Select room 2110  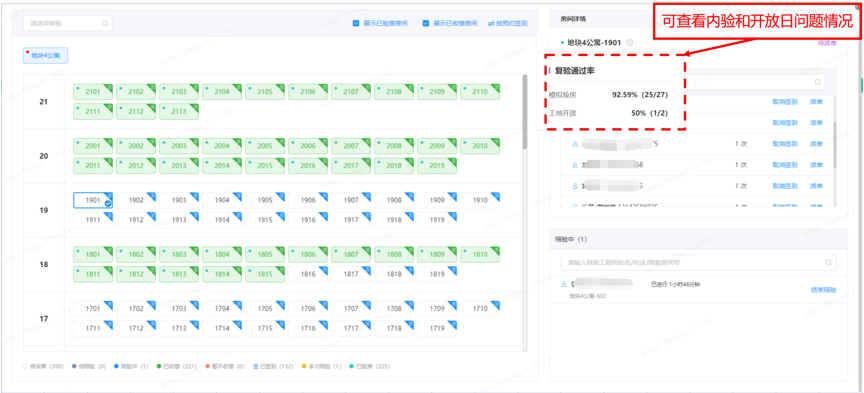tap(480, 92)
